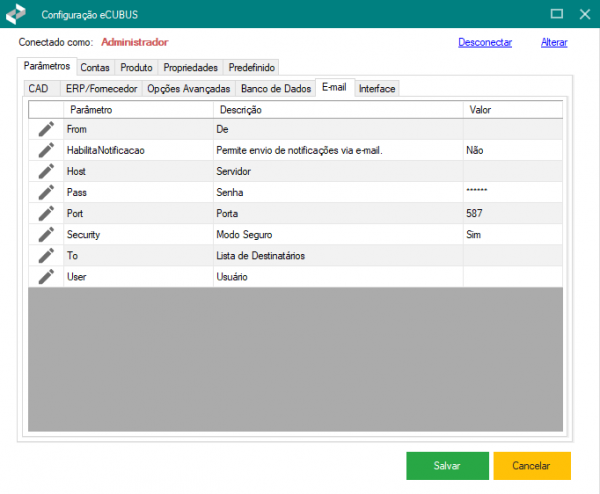The height and width of the screenshot is (494, 600).
Task: Select the ERP/Fornecedor sub-tab
Action: pyautogui.click(x=101, y=89)
